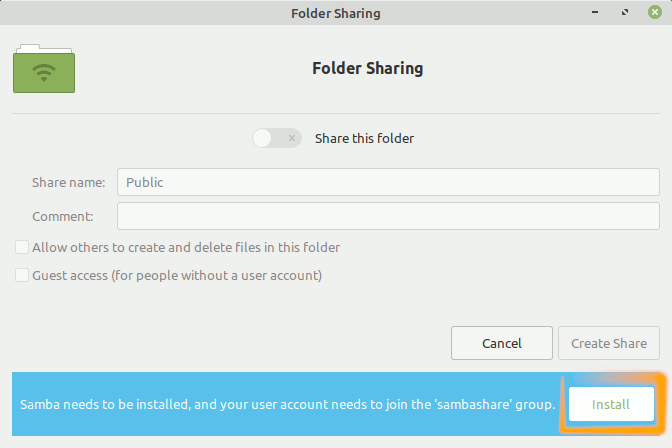Click the Folder Sharing title bar text
This screenshot has width=672, height=448.
336,13
